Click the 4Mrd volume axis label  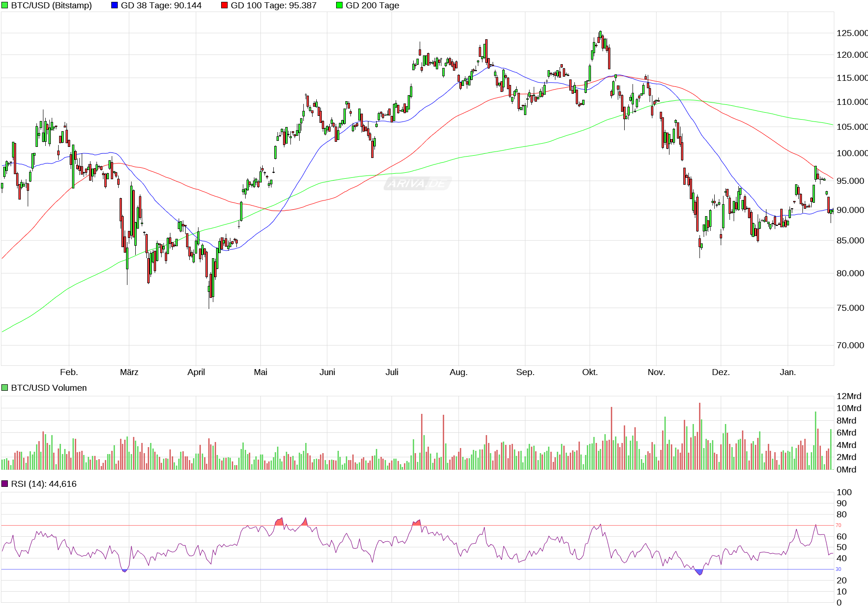[x=847, y=445]
